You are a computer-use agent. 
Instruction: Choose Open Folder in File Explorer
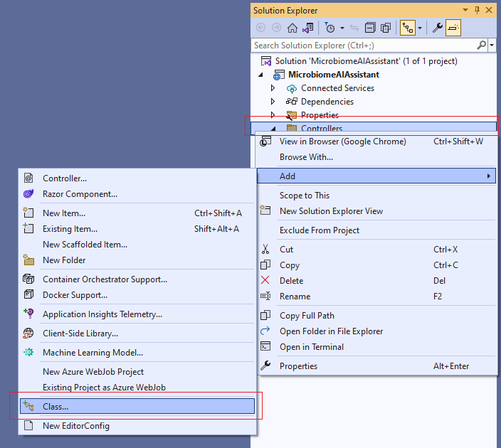point(376,331)
